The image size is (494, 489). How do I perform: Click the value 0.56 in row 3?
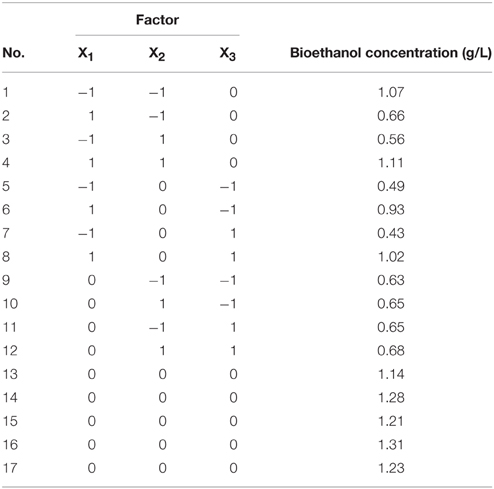(391, 139)
